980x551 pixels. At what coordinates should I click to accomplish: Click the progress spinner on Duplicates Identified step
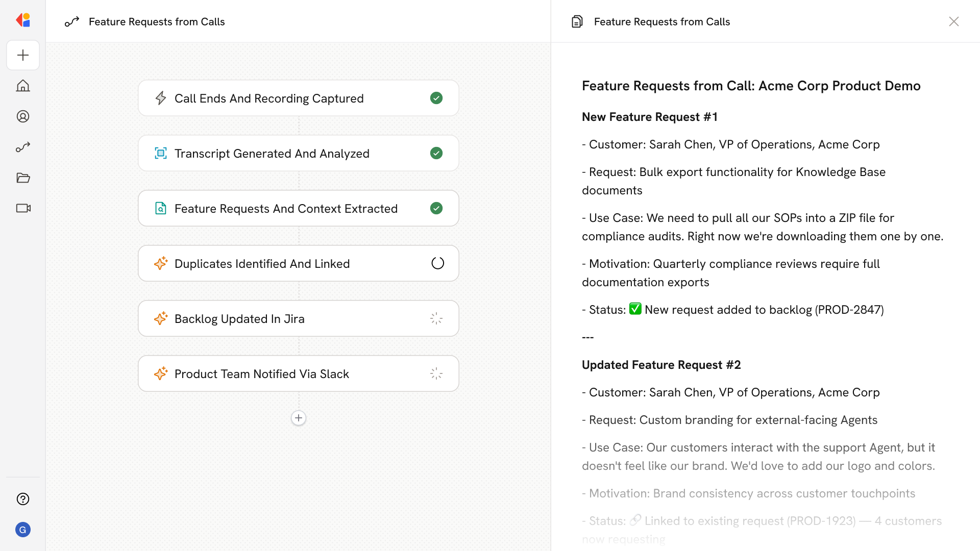tap(437, 263)
